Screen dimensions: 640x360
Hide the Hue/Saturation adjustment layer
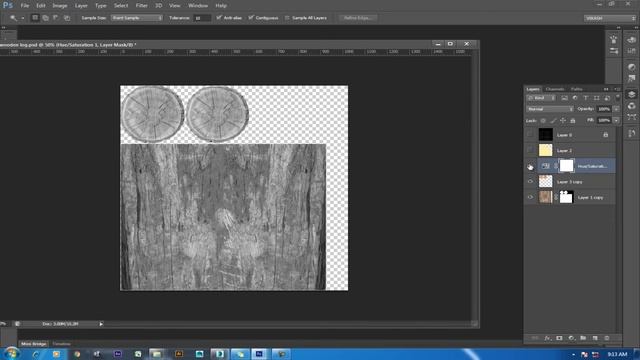click(x=530, y=166)
